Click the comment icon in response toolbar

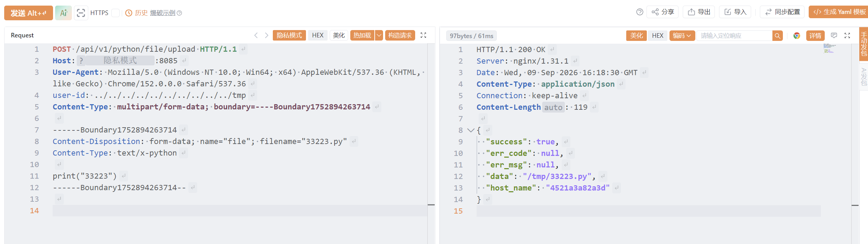click(x=834, y=35)
